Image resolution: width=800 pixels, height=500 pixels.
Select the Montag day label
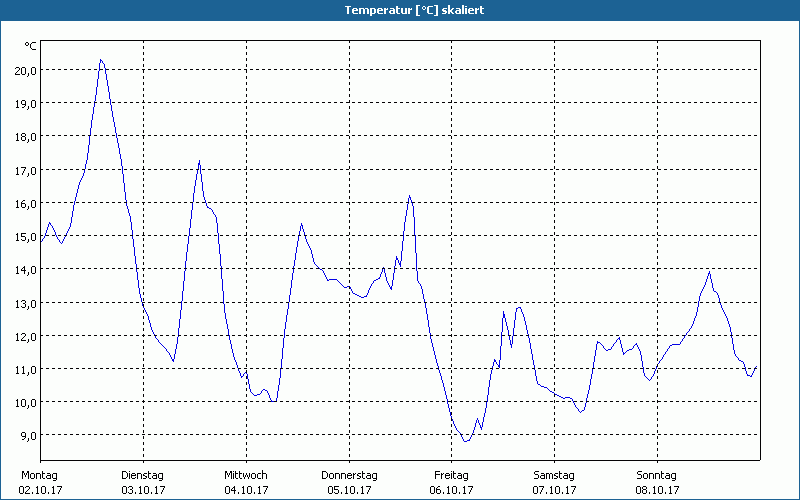click(x=40, y=475)
